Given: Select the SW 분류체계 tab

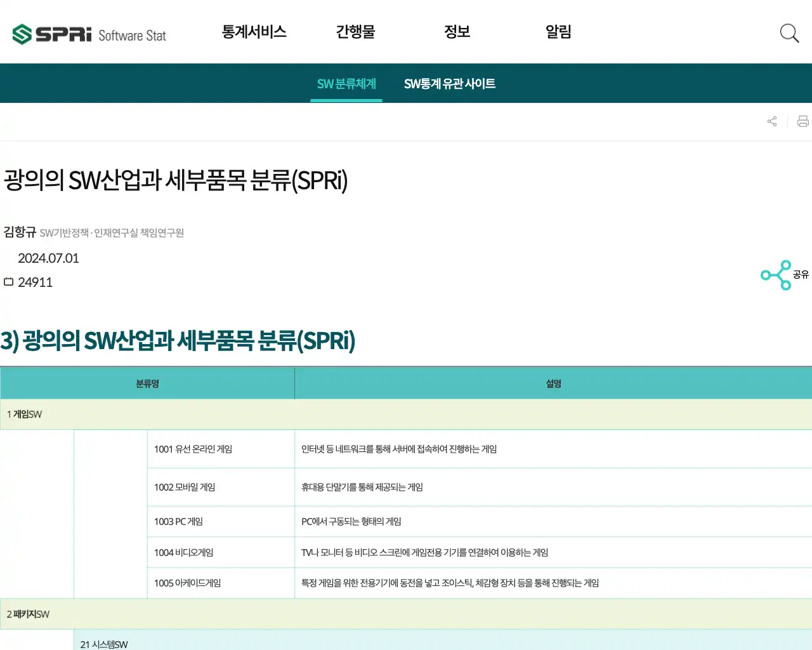Looking at the screenshot, I should tap(346, 84).
